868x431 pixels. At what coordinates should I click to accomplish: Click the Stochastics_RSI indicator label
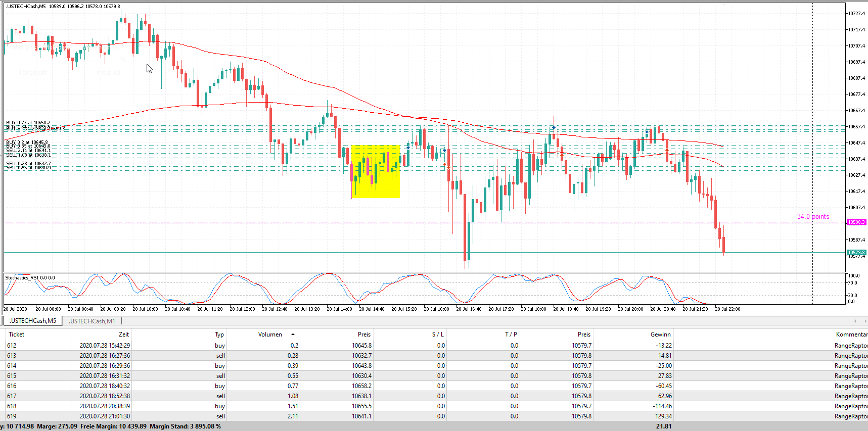pos(30,277)
